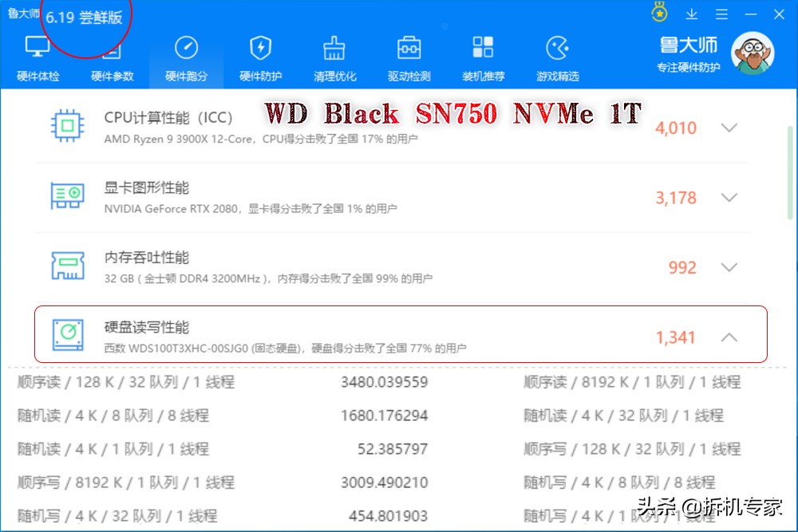Click the user avatar portrait
This screenshot has height=532, width=798.
point(753,52)
